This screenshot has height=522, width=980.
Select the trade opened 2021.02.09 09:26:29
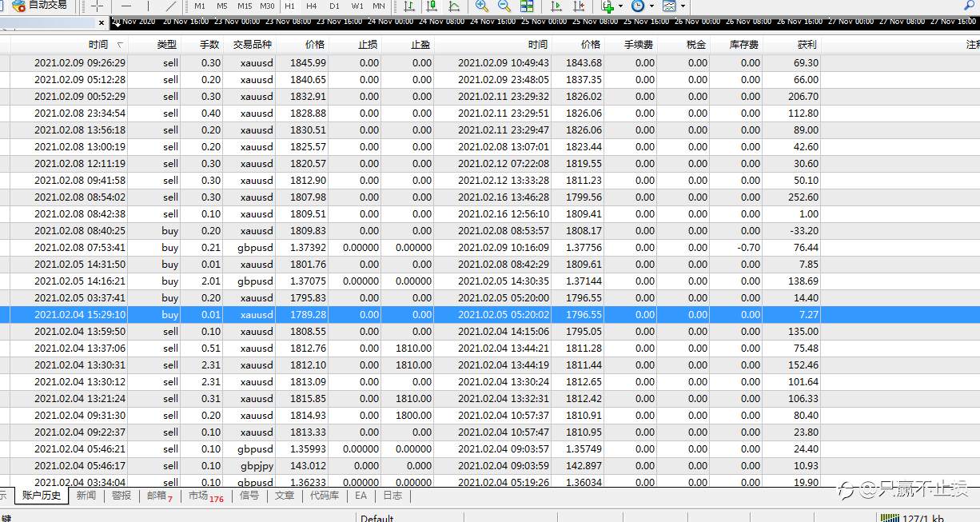(490, 62)
